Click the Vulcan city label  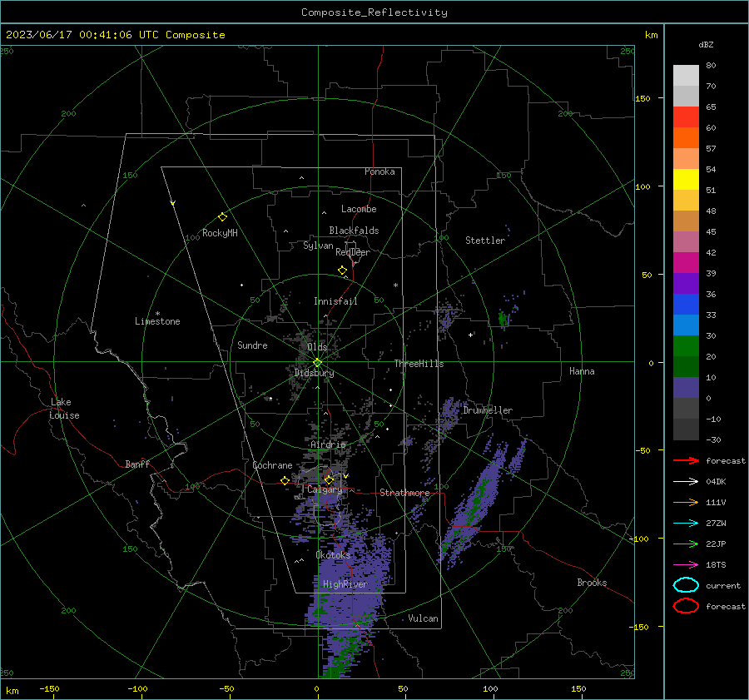[423, 618]
